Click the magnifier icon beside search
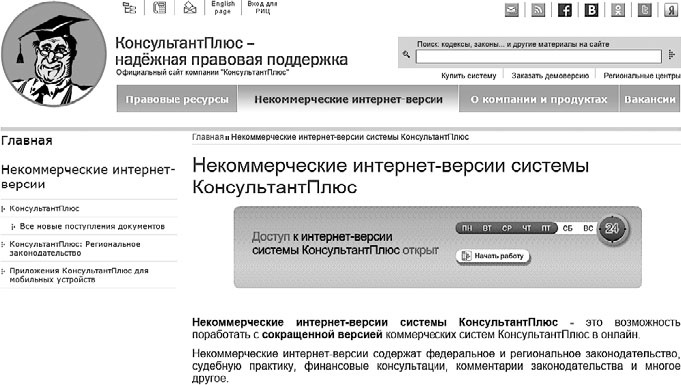The width and height of the screenshot is (681, 385). pos(406,54)
